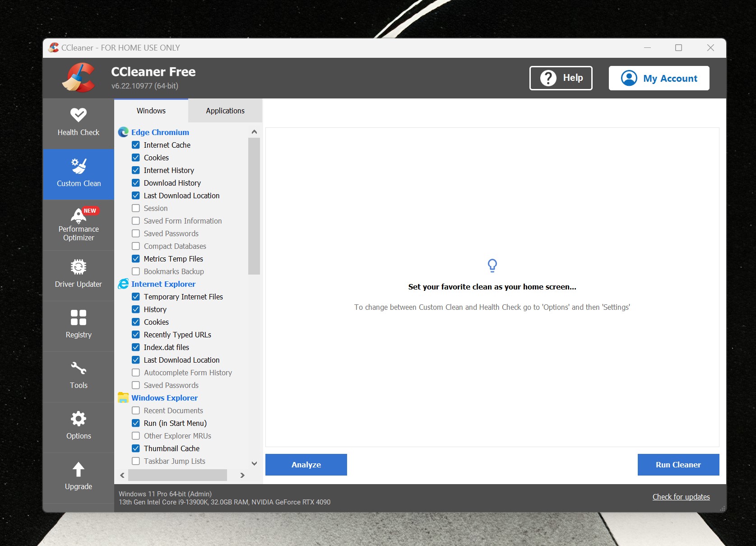Toggle Run (in Start Menu) checkbox
Image resolution: width=756 pixels, height=546 pixels.
pyautogui.click(x=135, y=423)
